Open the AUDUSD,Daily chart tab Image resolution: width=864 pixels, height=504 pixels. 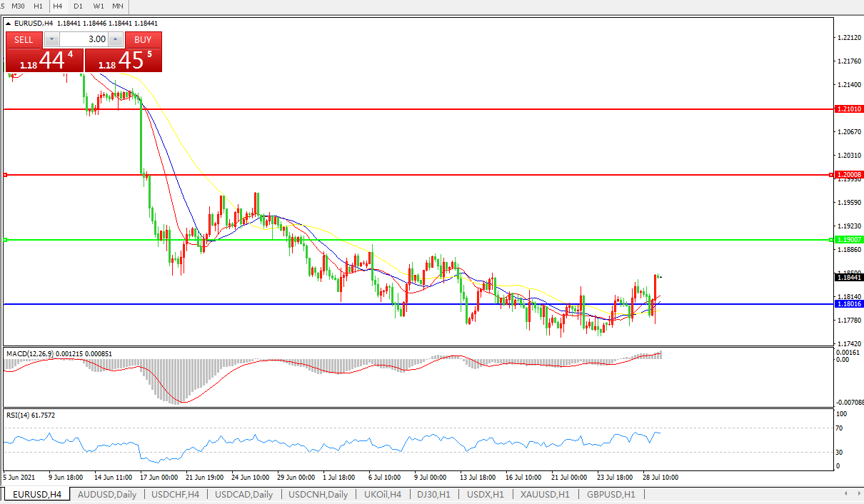pyautogui.click(x=106, y=494)
